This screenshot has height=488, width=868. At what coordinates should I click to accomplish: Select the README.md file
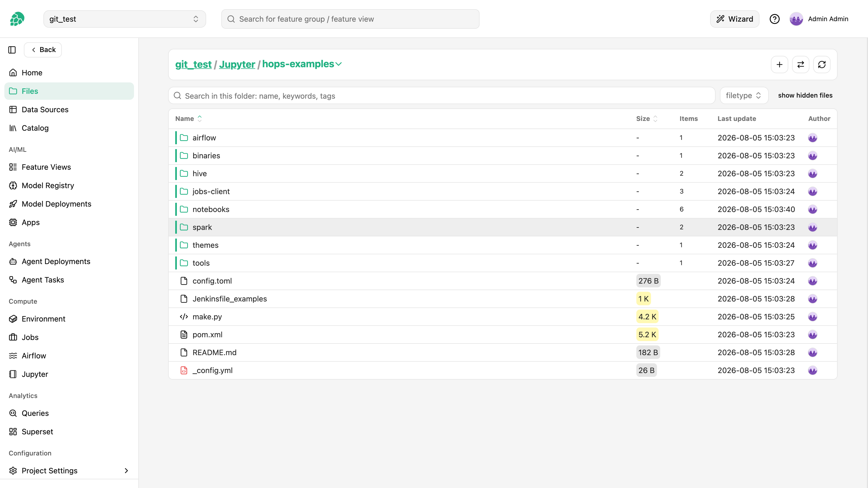point(503,352)
